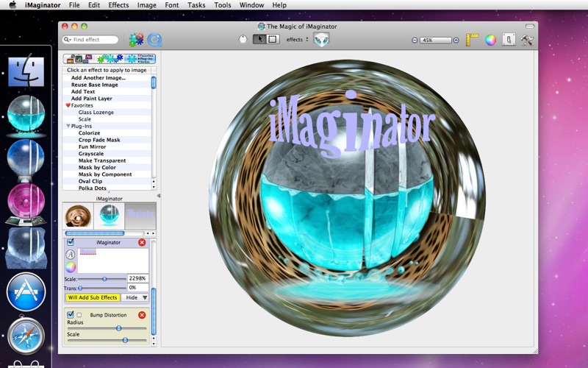Open font chooser with the A icon
The height and width of the screenshot is (368, 588).
[x=71, y=255]
